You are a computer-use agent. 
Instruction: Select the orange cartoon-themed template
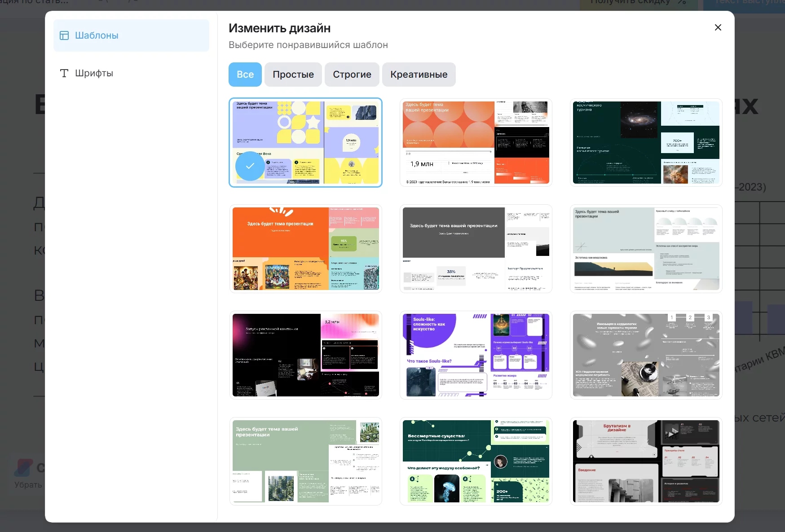pyautogui.click(x=305, y=249)
